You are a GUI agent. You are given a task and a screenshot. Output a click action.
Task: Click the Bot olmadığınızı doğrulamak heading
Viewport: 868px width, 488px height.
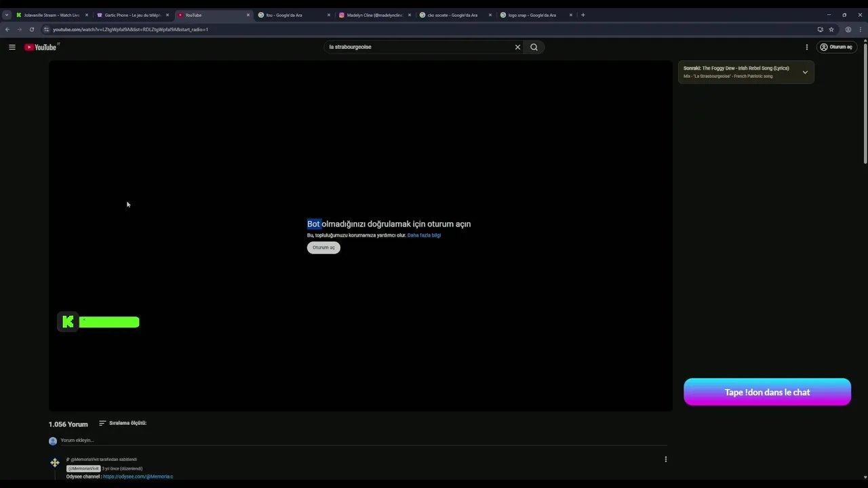pos(389,224)
